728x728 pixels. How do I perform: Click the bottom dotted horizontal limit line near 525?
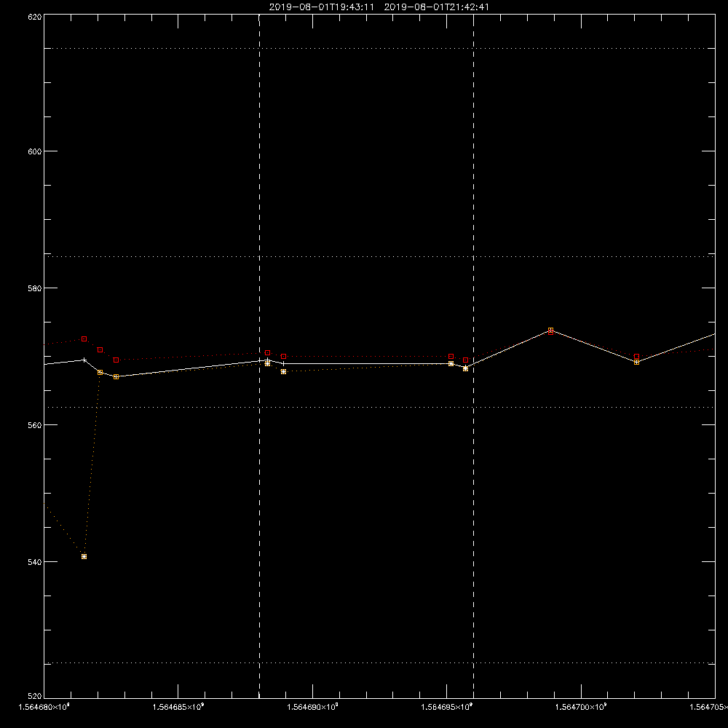(379, 663)
